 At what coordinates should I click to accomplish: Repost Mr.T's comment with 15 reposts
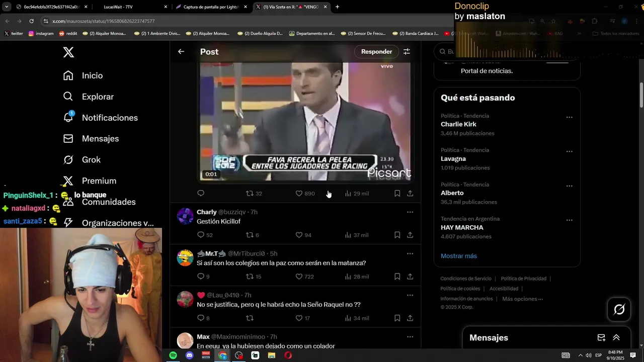254,277
